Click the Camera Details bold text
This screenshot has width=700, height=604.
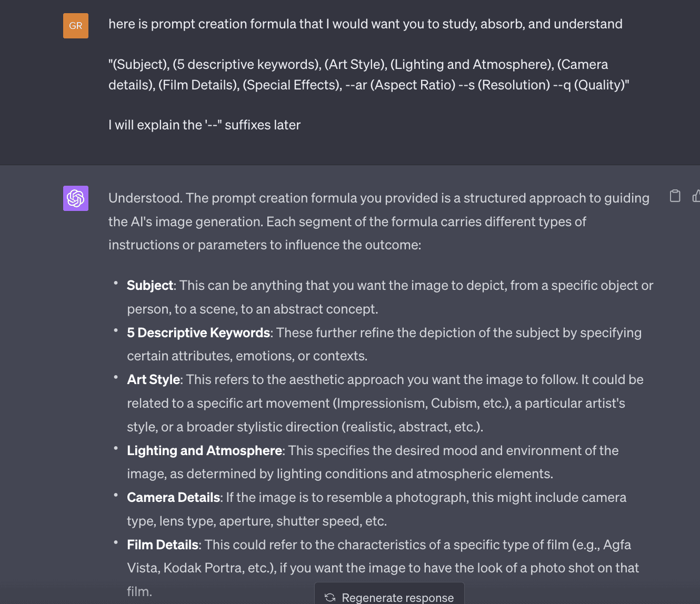[x=173, y=497]
